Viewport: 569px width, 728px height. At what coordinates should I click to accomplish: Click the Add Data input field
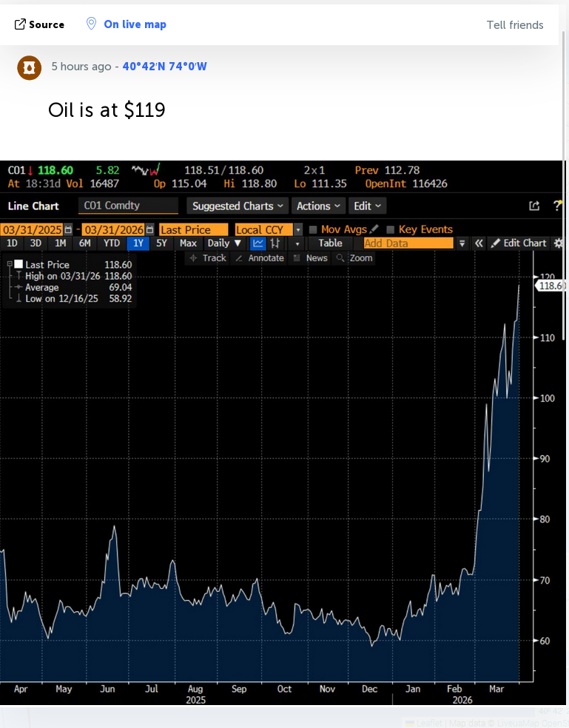407,243
